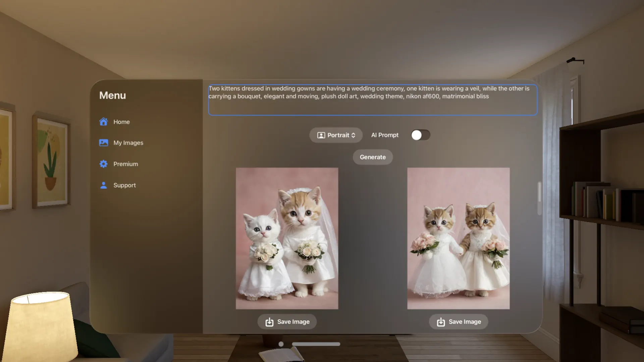Image resolution: width=644 pixels, height=362 pixels.
Task: Click the vertical scrollbar on the right
Action: (539, 198)
